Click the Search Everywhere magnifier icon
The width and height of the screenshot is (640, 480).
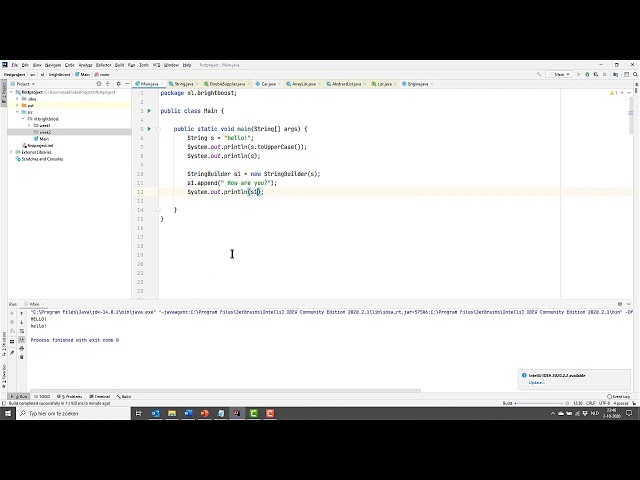click(635, 74)
